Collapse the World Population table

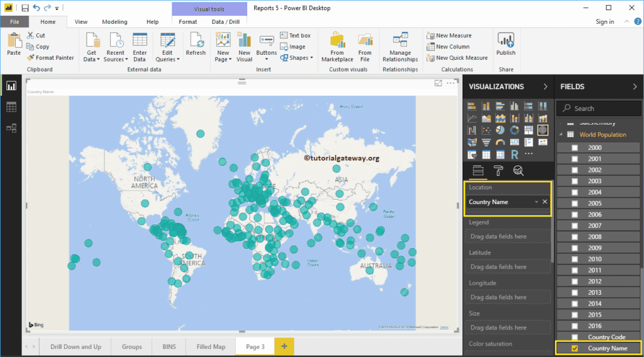560,135
